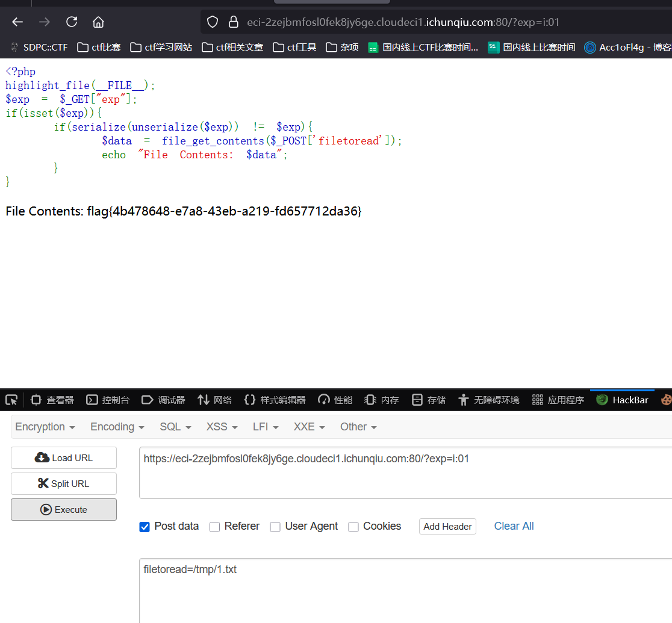Expand the XSS dropdown menu
This screenshot has height=623, width=672.
tap(222, 427)
